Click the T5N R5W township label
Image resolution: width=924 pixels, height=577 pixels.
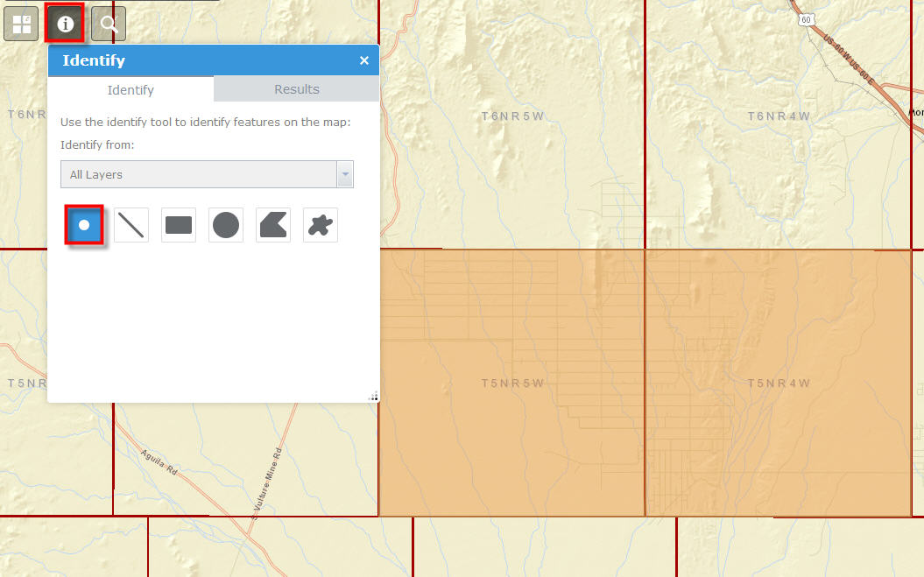pos(512,383)
